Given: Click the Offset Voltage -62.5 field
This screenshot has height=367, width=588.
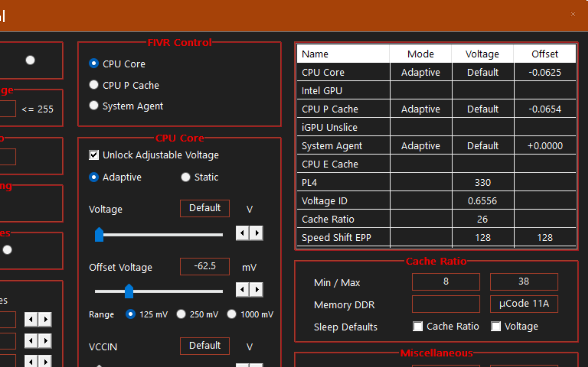Looking at the screenshot, I should [205, 266].
